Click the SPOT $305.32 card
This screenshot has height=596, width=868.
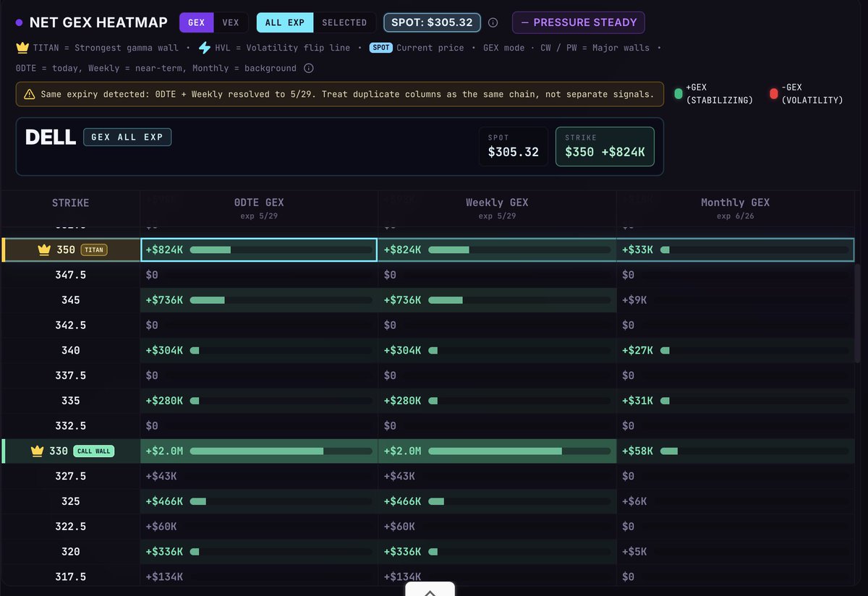[513, 146]
